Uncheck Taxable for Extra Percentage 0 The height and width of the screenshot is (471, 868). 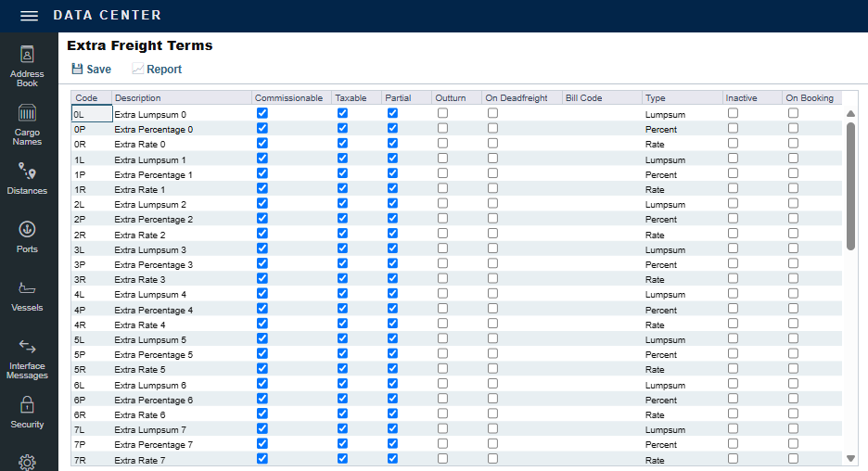[x=343, y=128]
